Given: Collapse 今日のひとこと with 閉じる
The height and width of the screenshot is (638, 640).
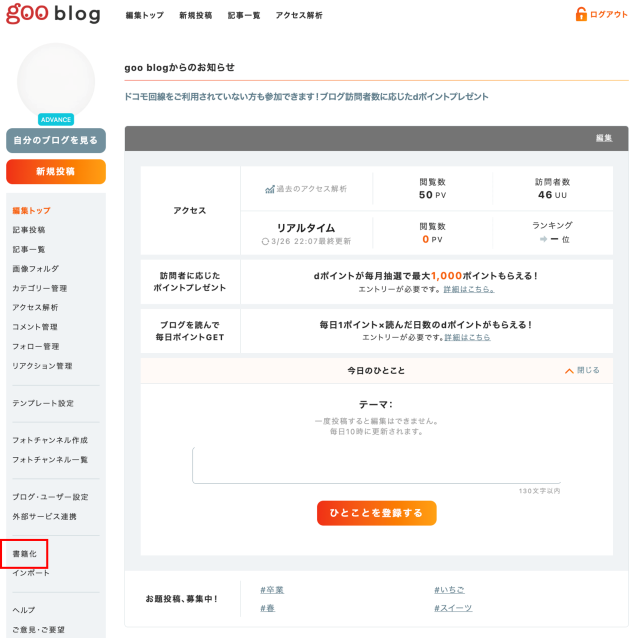Looking at the screenshot, I should [x=582, y=370].
